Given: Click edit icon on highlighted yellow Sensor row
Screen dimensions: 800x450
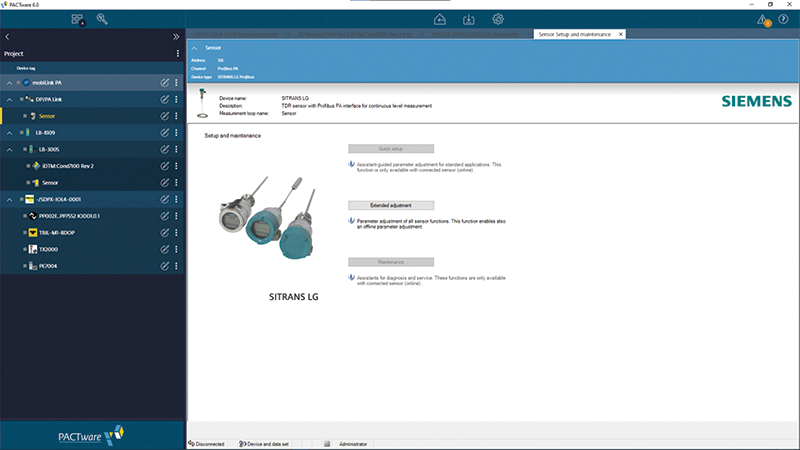Looking at the screenshot, I should (x=164, y=116).
